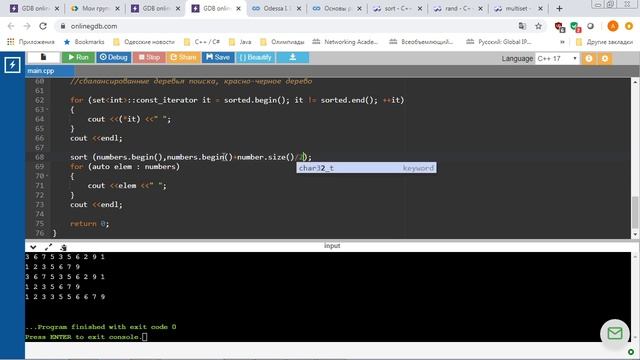Open the 'Олимпиады' bookmark folder
640x360 pixels.
282,42
